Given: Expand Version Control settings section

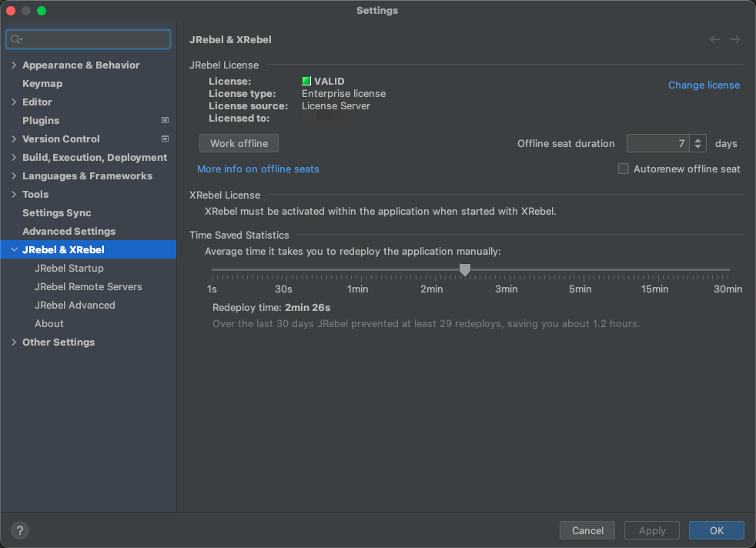Looking at the screenshot, I should (x=14, y=139).
